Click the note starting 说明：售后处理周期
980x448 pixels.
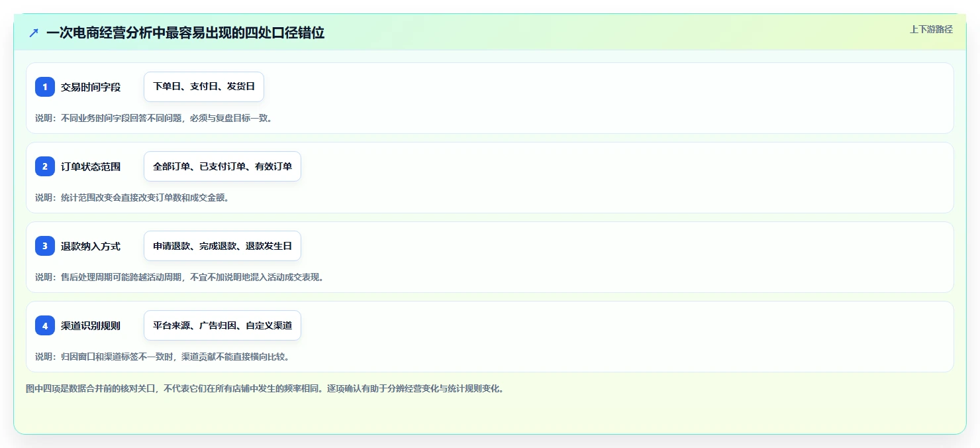(x=179, y=277)
